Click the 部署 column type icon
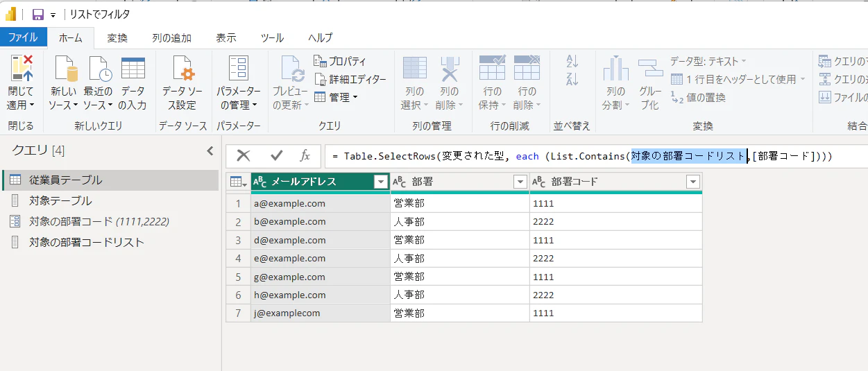 click(400, 182)
